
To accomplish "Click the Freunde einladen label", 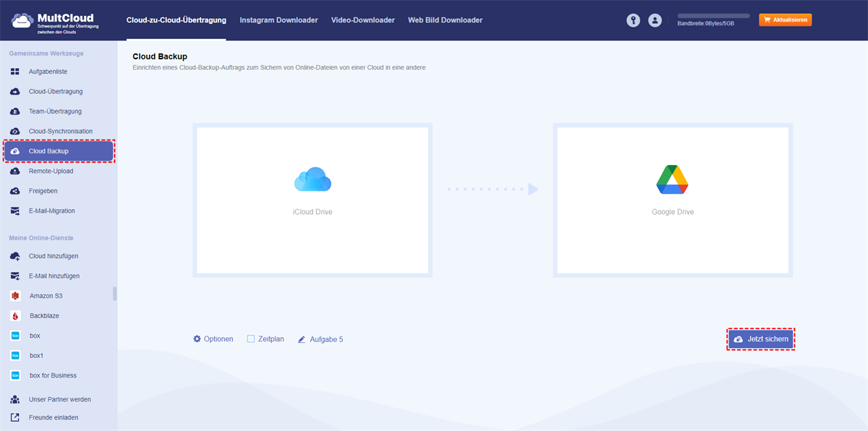I will coord(54,417).
